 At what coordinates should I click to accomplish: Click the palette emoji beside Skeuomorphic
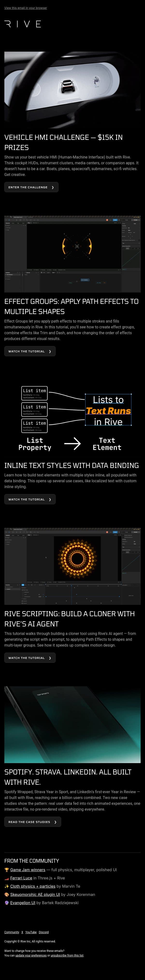tap(7, 894)
